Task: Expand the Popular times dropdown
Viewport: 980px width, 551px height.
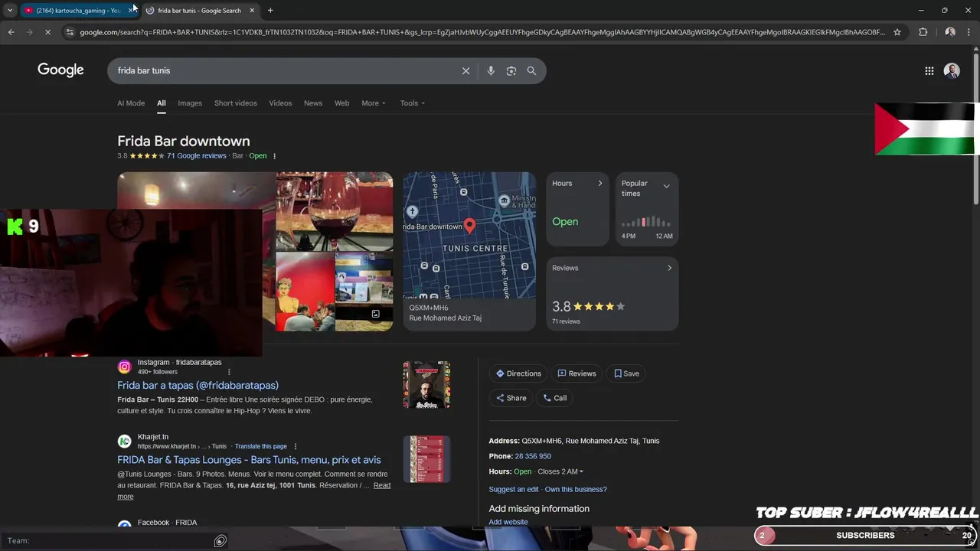Action: pyautogui.click(x=666, y=186)
